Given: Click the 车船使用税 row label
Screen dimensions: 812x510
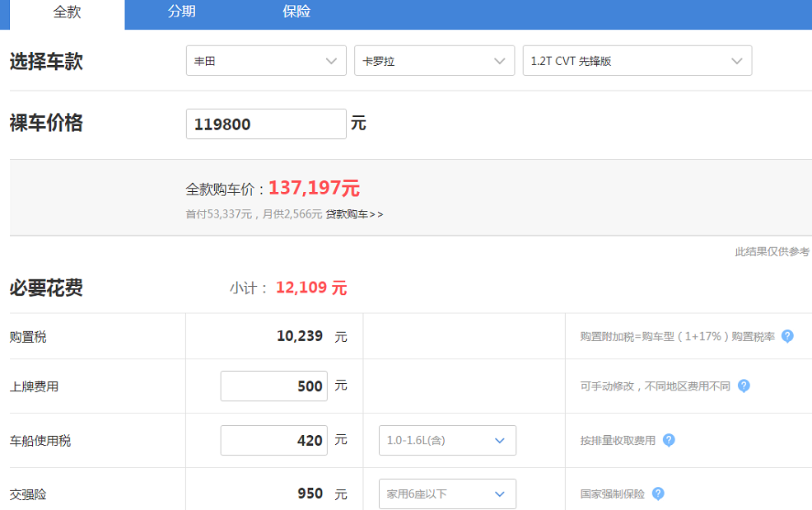Looking at the screenshot, I should coord(40,441).
